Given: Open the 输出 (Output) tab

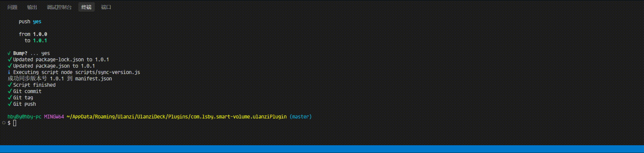Looking at the screenshot, I should 32,7.
